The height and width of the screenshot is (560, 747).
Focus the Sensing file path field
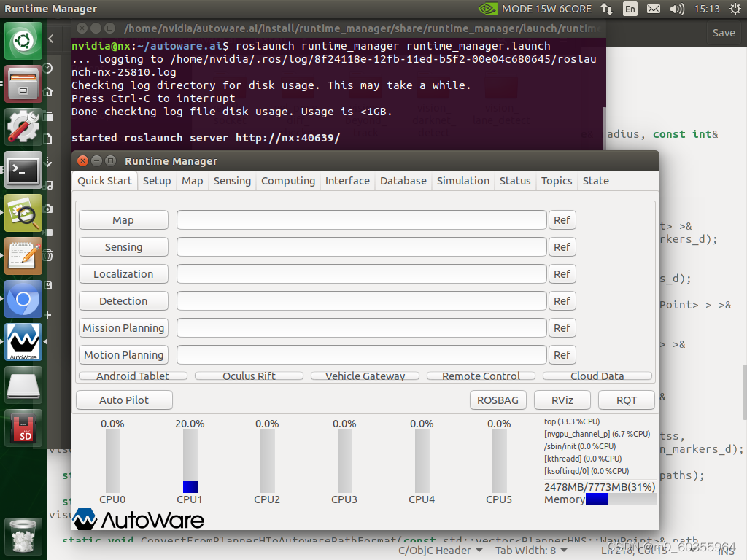[x=362, y=247]
